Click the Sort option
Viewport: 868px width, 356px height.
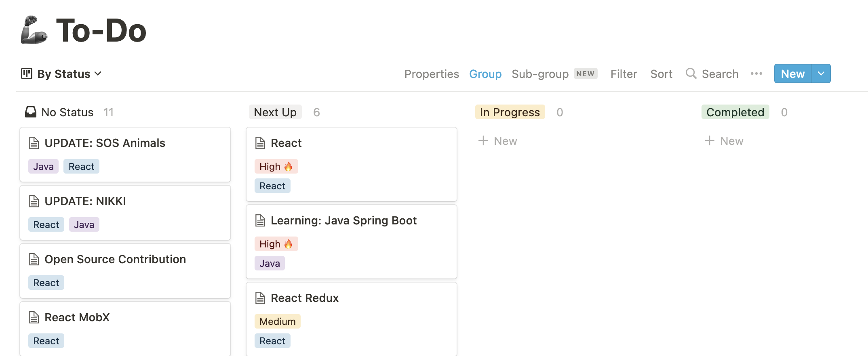(661, 74)
